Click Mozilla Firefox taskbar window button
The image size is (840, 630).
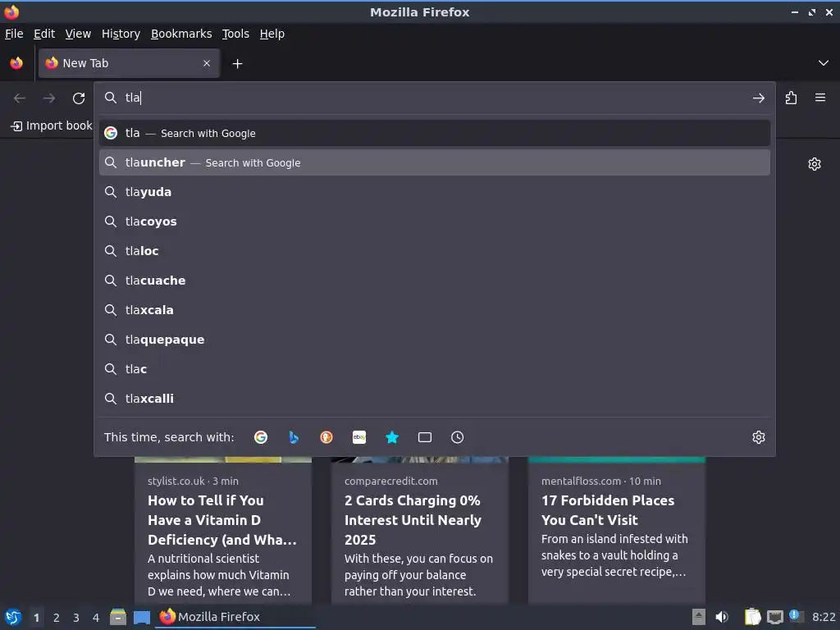pos(235,617)
